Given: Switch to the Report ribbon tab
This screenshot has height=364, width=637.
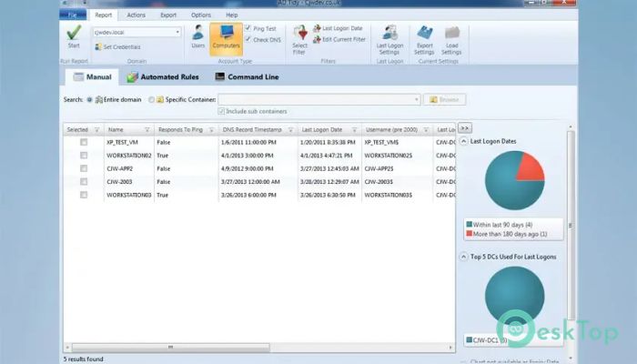Looking at the screenshot, I should click(104, 15).
